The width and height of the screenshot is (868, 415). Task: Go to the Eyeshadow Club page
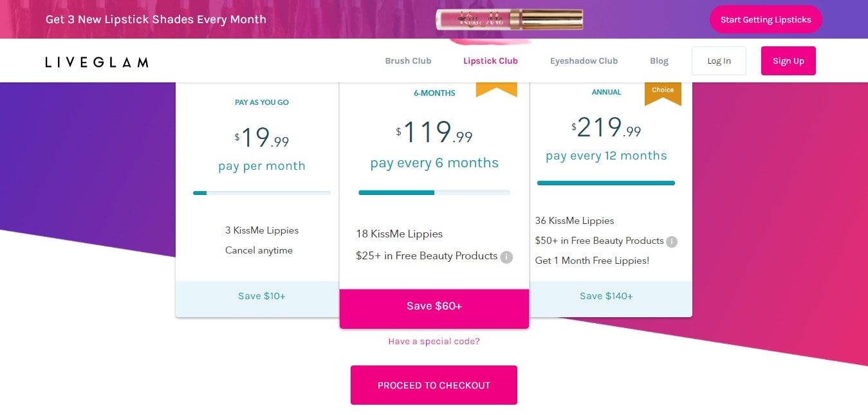[584, 61]
